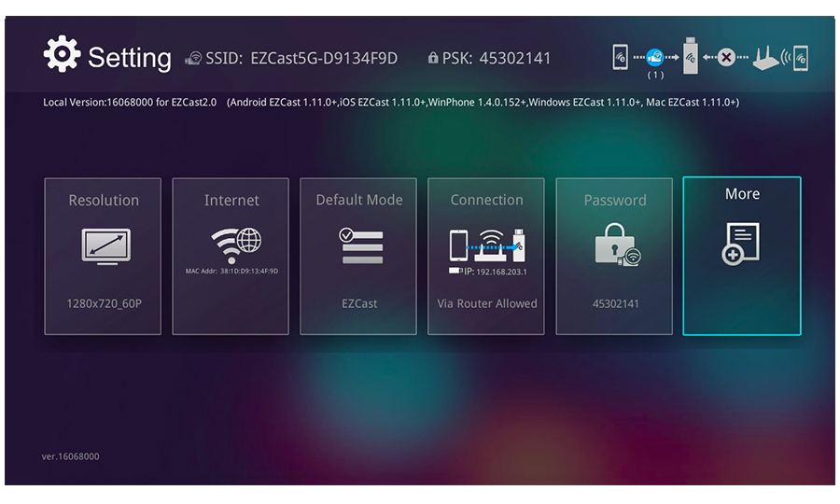Click the Windows EZCast 1.11.0+ compatibility text
This screenshot has height=504, width=840.
(584, 103)
